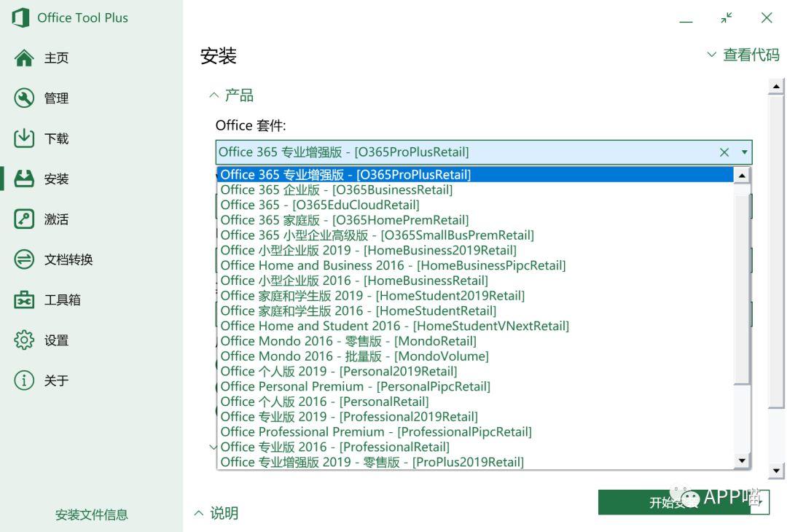Viewport: 787px width, 532px height.
Task: Click page scrollbar up arrow
Action: coord(776,86)
